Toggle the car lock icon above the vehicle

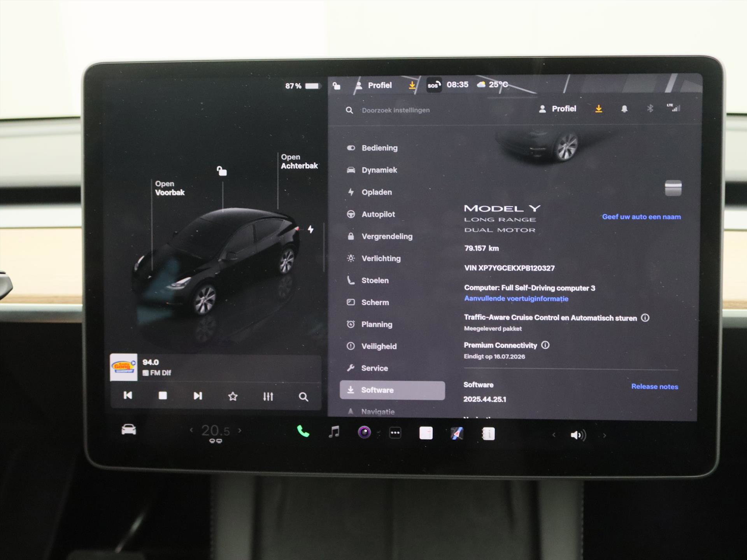click(x=222, y=171)
